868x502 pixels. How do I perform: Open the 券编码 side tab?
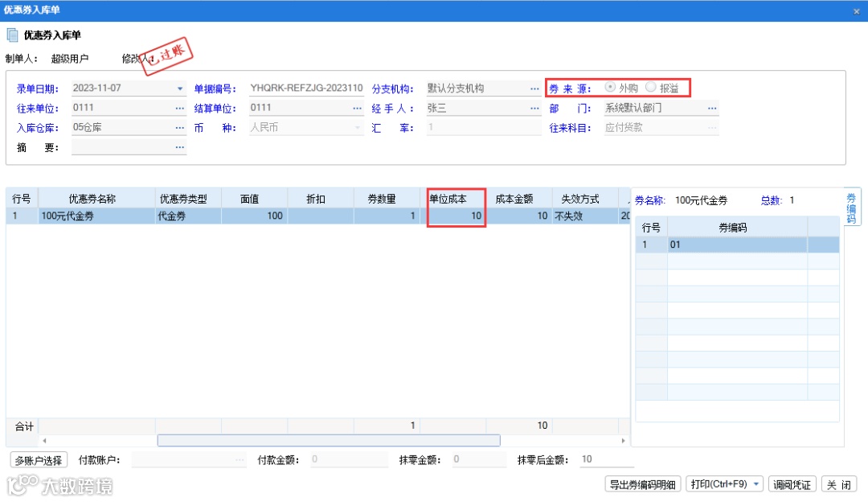tap(851, 208)
